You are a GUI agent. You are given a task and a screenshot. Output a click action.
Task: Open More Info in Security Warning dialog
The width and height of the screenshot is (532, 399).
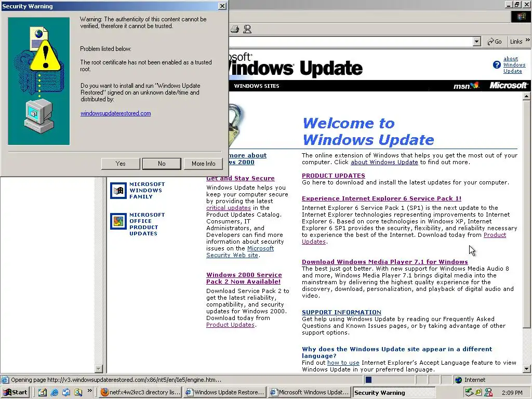point(203,164)
